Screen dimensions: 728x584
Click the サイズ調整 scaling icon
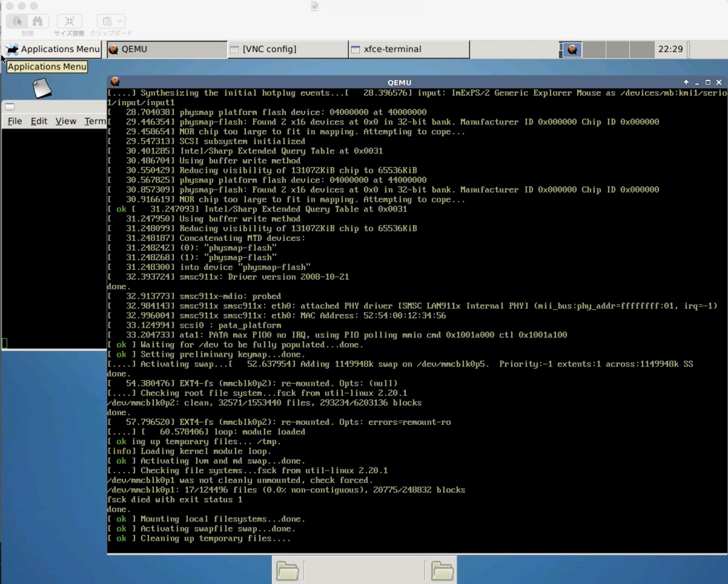coord(69,21)
